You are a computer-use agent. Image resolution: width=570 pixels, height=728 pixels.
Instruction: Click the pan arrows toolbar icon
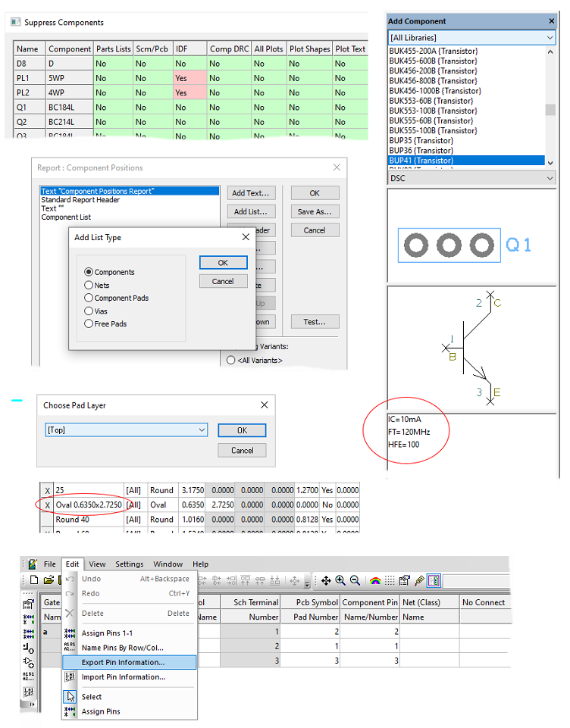326,581
